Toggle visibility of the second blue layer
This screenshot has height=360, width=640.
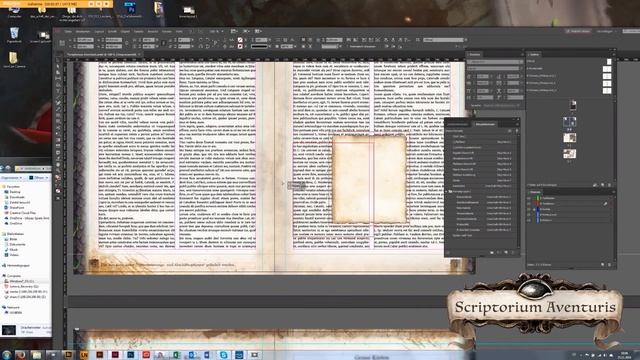coord(529,215)
